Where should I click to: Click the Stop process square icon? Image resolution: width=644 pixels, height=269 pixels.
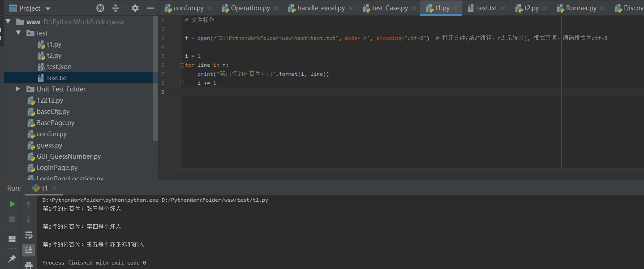pyautogui.click(x=12, y=219)
